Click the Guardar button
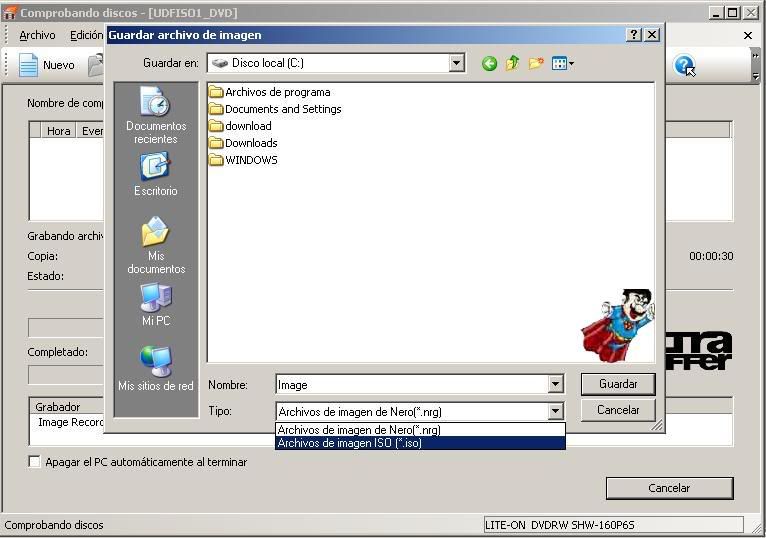 pos(618,384)
